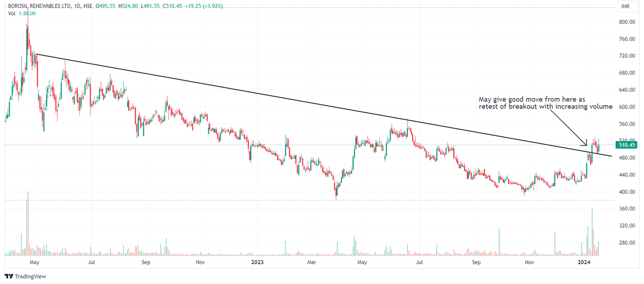Click the current price tag 510.45
This screenshot has width=644, height=284.
(627, 145)
